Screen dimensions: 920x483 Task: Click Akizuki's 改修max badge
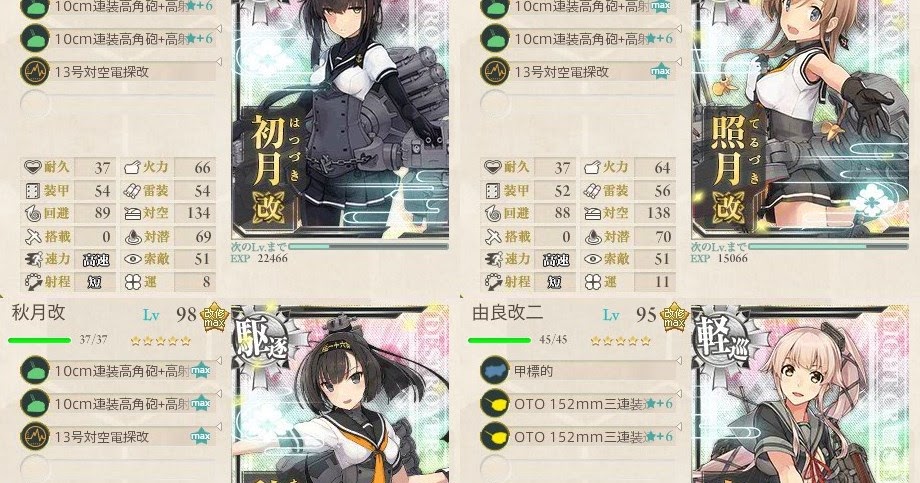pyautogui.click(x=214, y=316)
